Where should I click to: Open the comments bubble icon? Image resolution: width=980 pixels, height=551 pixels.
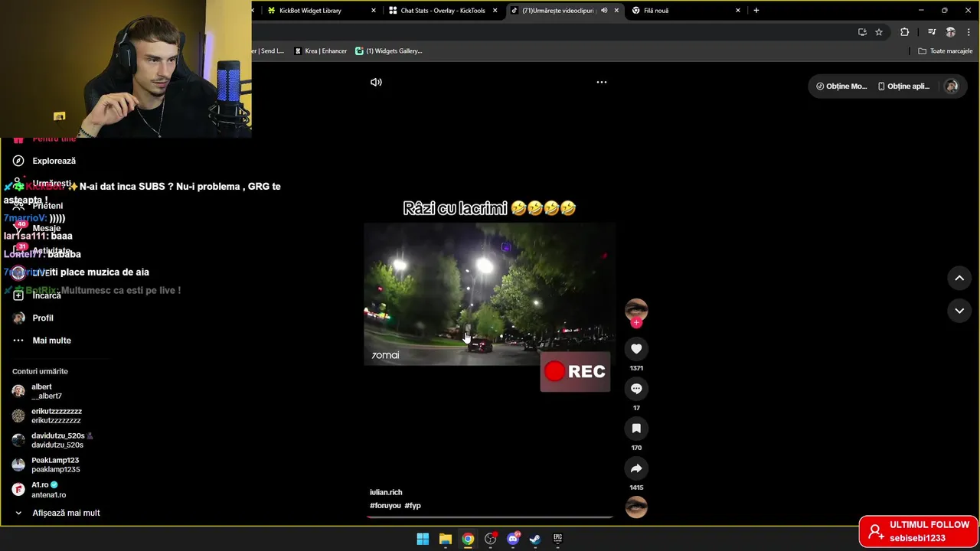636,389
